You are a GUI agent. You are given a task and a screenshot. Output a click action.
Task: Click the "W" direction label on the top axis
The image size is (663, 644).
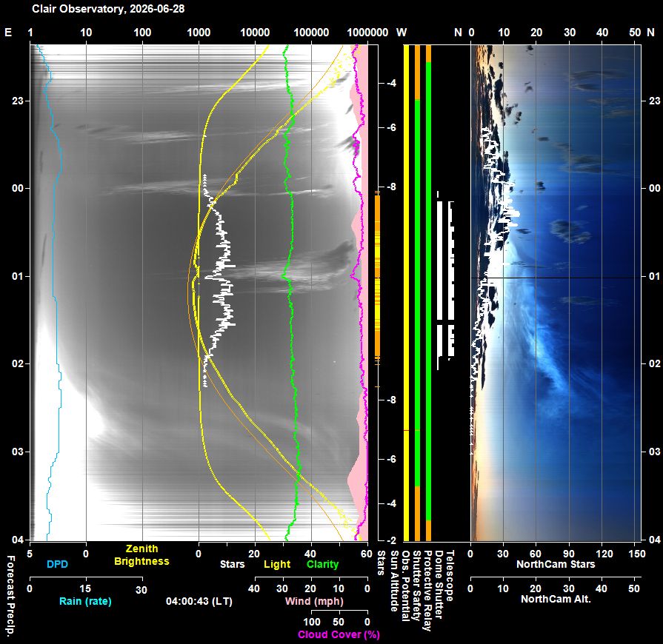(x=402, y=32)
